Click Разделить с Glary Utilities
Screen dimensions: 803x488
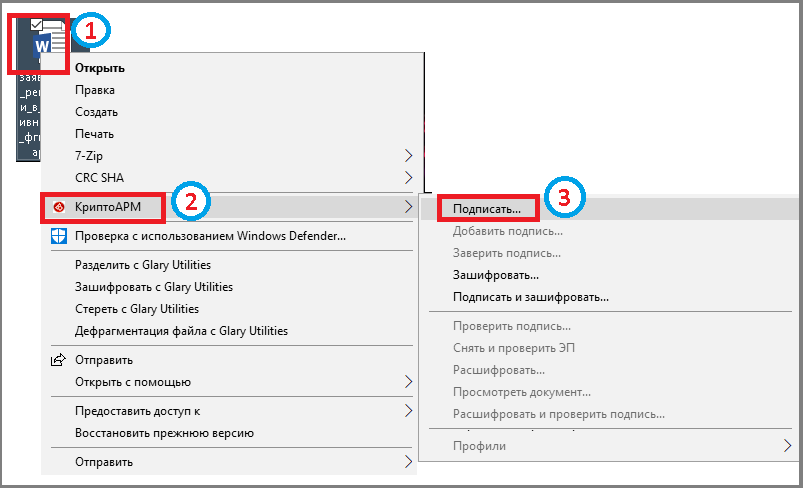click(x=143, y=265)
